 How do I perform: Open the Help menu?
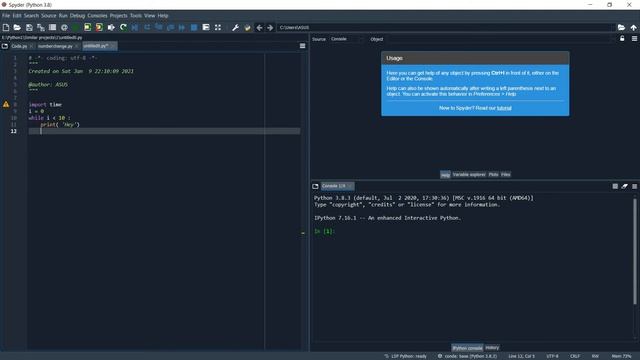pyautogui.click(x=163, y=16)
